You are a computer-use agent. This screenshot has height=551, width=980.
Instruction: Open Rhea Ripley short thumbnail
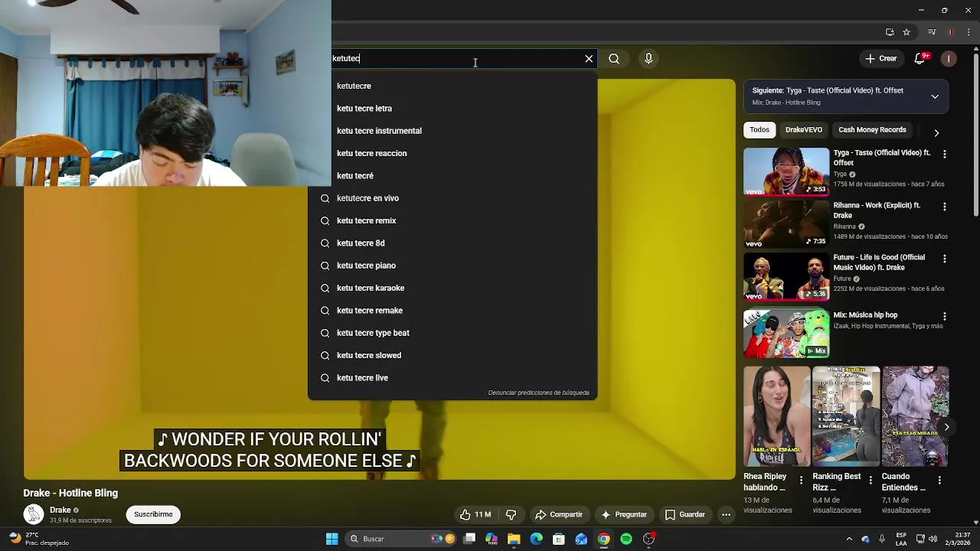coord(776,417)
